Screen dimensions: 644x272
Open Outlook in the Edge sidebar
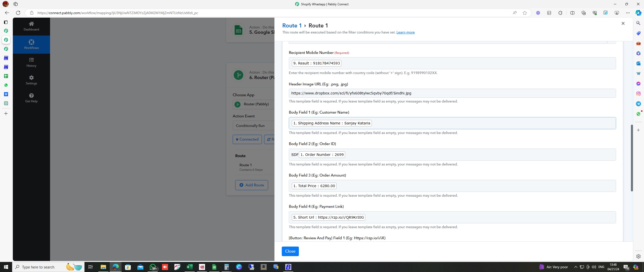click(x=638, y=63)
